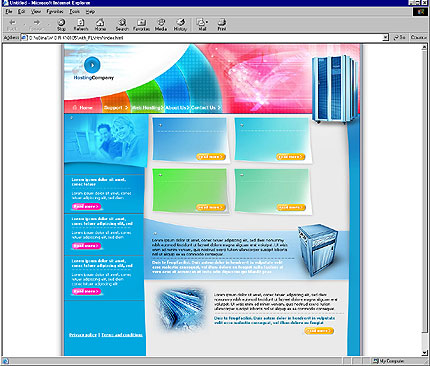Viewport: 430px width, 366px height.
Task: Click Read more on the cyan card
Action: click(290, 157)
